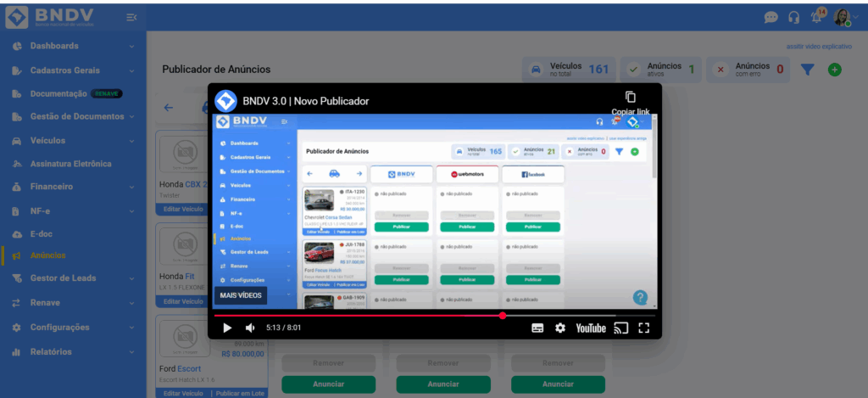Expand Cadastros Gerais chevron

131,71
